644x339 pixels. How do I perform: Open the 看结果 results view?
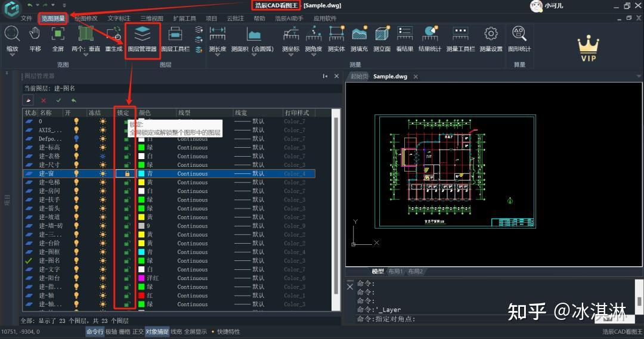tap(404, 33)
